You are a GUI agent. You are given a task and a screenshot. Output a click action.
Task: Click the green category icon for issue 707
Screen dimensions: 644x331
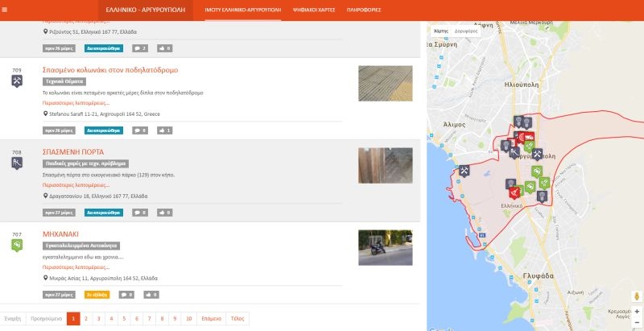point(17,245)
